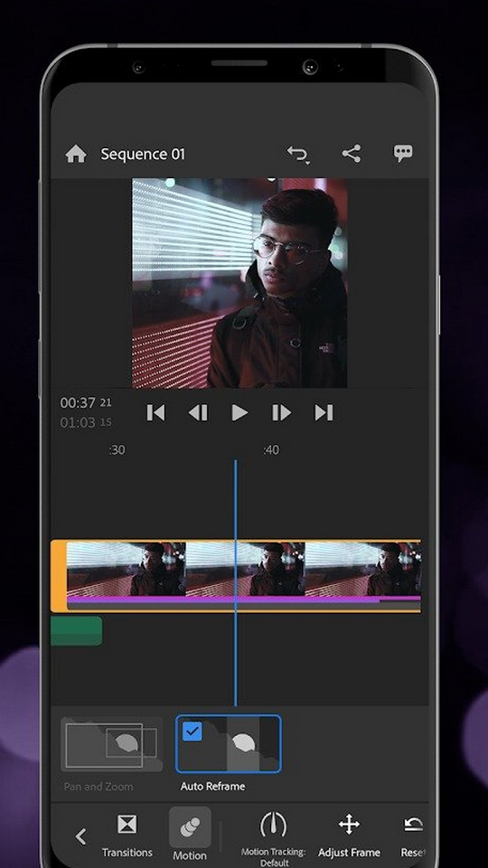
Task: Choose the Adjust Frame tool
Action: pyautogui.click(x=349, y=835)
